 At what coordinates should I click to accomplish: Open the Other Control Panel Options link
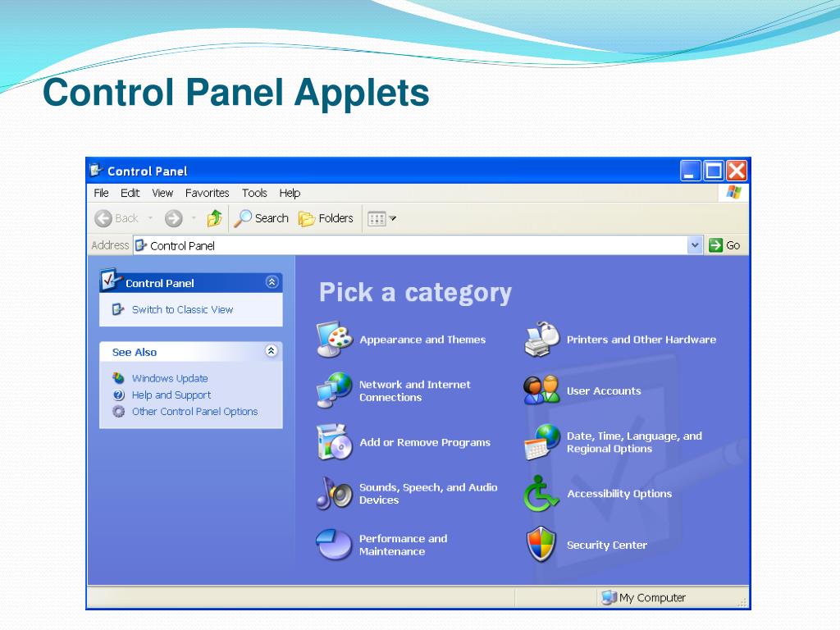(195, 412)
